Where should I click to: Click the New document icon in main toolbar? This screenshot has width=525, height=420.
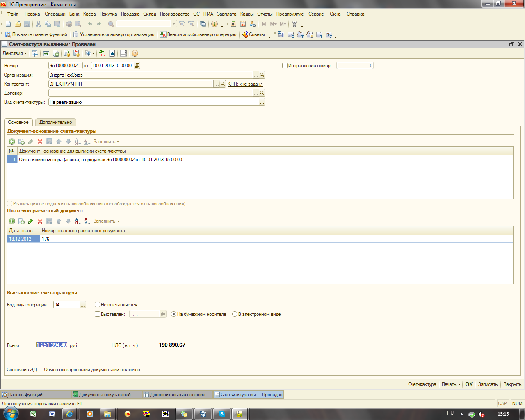click(8, 24)
